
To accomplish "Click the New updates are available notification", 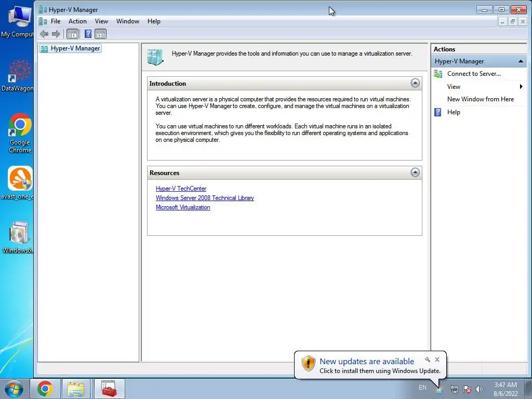I will click(367, 362).
